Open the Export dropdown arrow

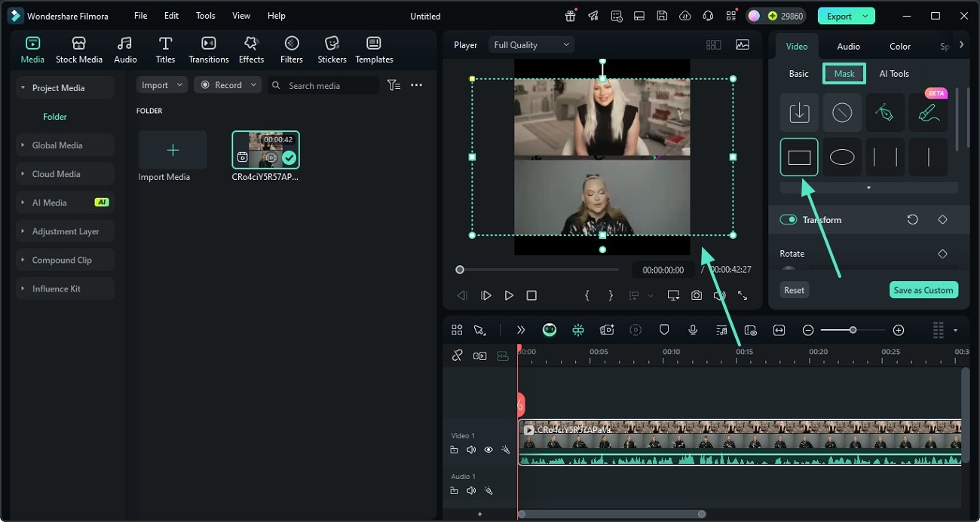(x=865, y=16)
